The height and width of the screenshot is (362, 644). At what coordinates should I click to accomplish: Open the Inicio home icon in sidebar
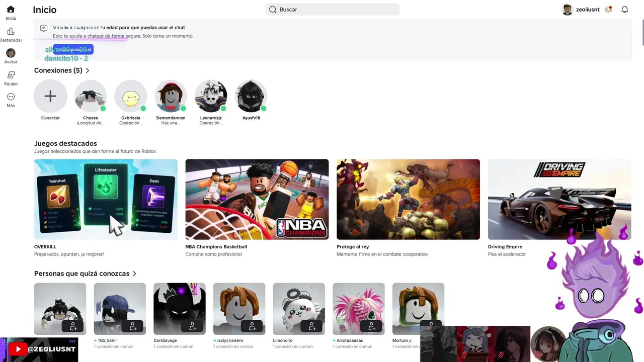(11, 10)
